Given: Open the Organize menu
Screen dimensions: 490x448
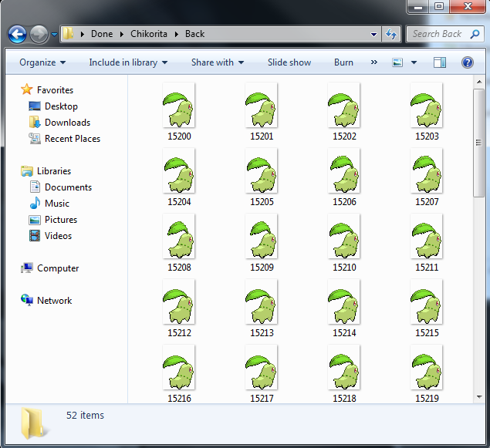Looking at the screenshot, I should 42,62.
